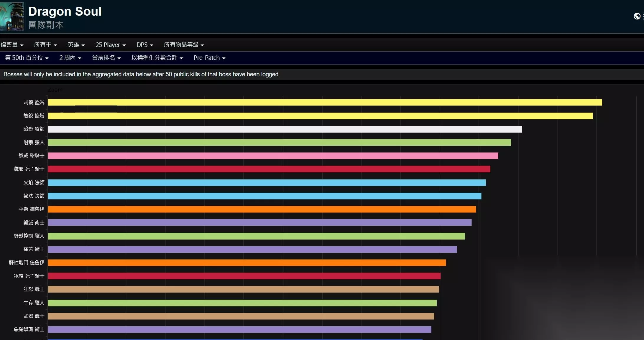Viewport: 644px width, 340px height.
Task: Open the DPS role filter menu
Action: (x=144, y=45)
